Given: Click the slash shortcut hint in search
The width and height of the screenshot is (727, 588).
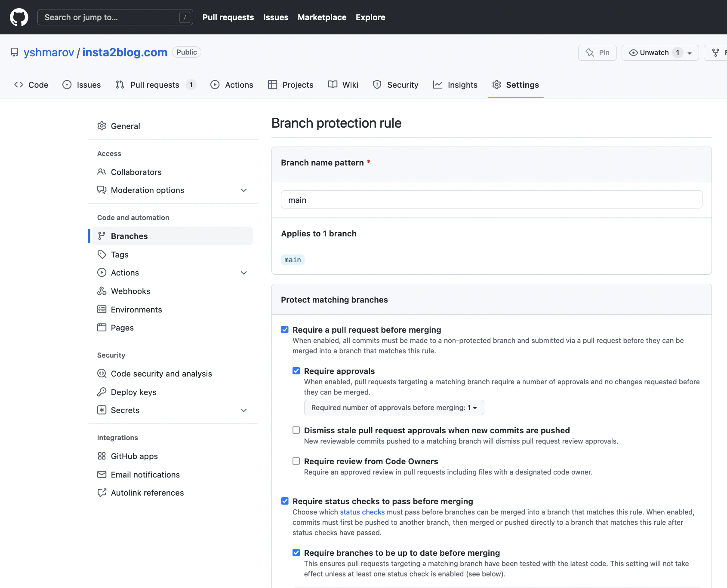Looking at the screenshot, I should [x=185, y=17].
